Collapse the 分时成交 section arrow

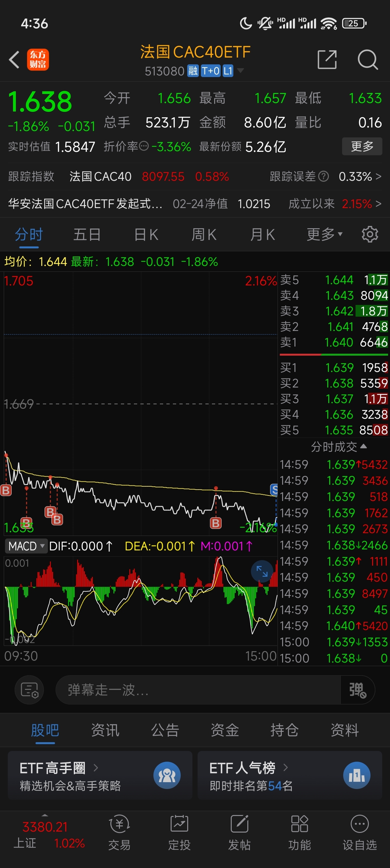click(363, 446)
